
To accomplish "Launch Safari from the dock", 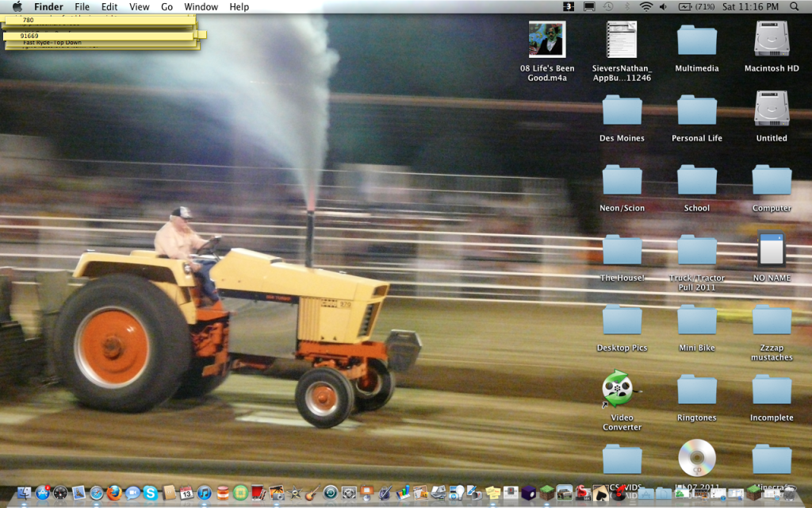I will (97, 493).
